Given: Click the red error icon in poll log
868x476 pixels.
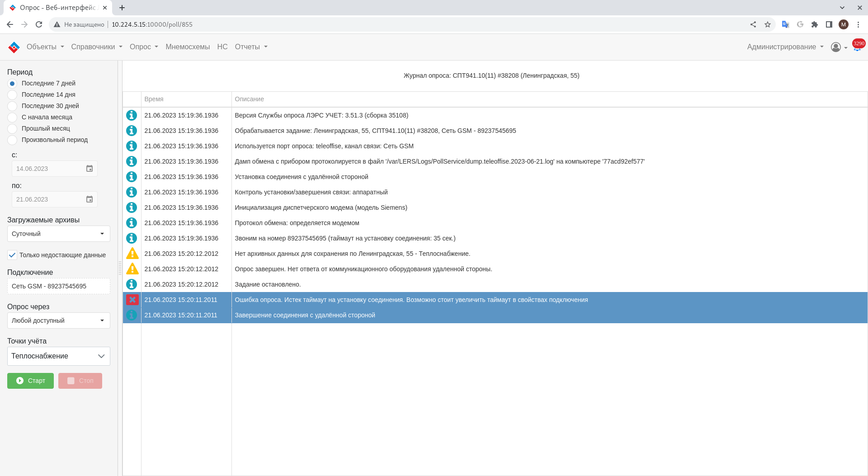Looking at the screenshot, I should (132, 300).
